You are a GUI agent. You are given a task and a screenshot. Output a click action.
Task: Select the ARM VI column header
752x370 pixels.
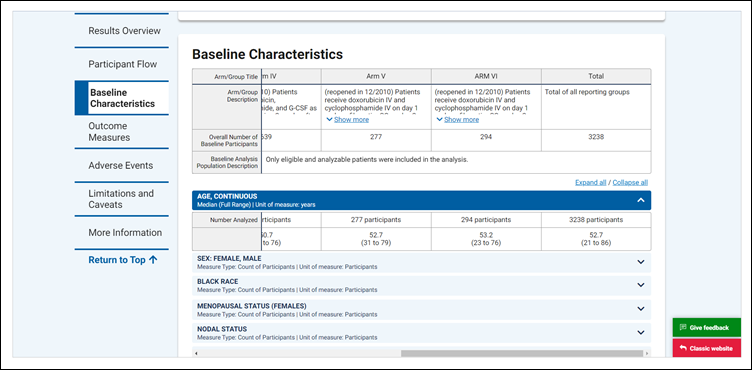tap(486, 76)
